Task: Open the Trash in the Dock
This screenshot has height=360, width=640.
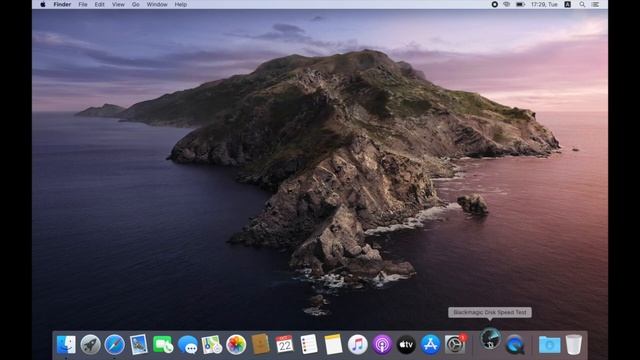Action: [x=573, y=345]
